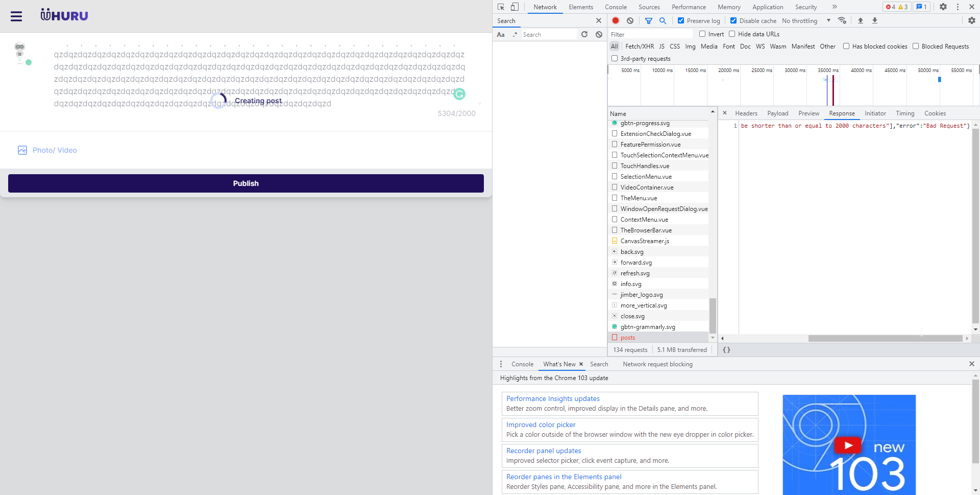Select the posts request in the Name list

[628, 337]
